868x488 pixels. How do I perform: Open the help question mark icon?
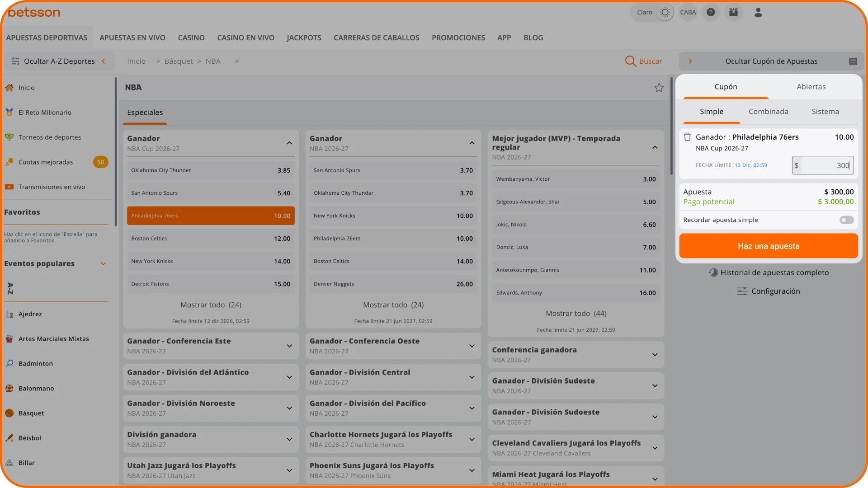(x=711, y=12)
